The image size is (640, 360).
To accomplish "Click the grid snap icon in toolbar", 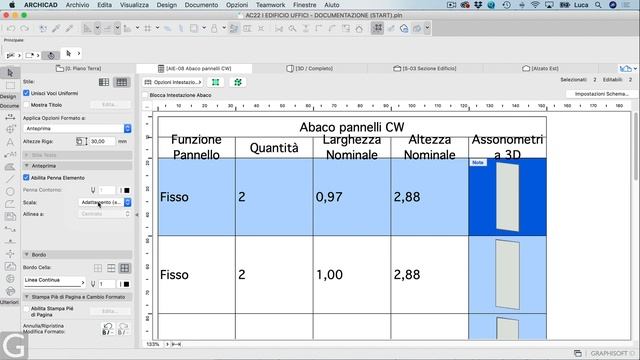I will (148, 28).
